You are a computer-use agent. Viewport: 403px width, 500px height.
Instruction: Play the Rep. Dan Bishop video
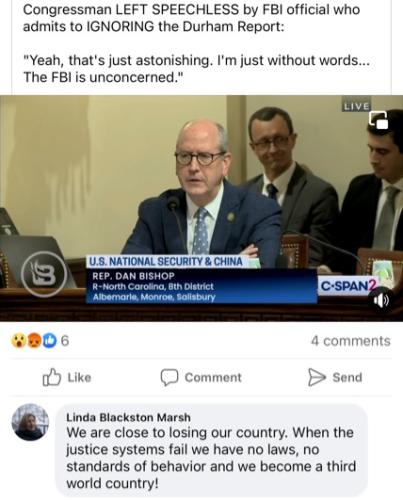pyautogui.click(x=201, y=208)
